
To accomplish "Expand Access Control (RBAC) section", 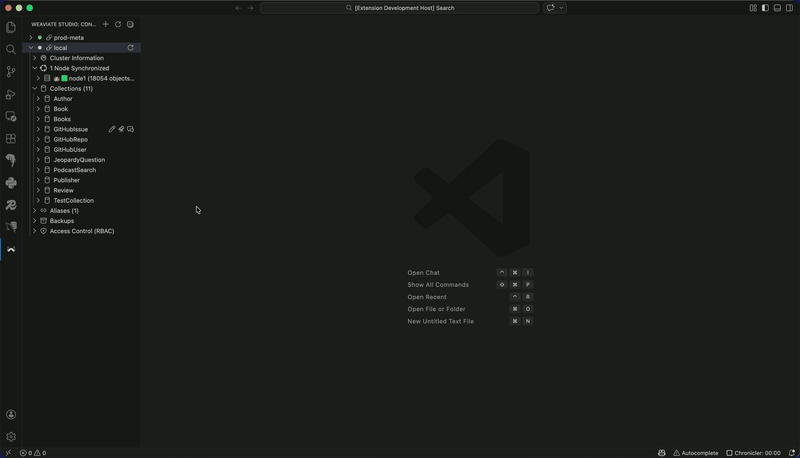I will click(34, 231).
